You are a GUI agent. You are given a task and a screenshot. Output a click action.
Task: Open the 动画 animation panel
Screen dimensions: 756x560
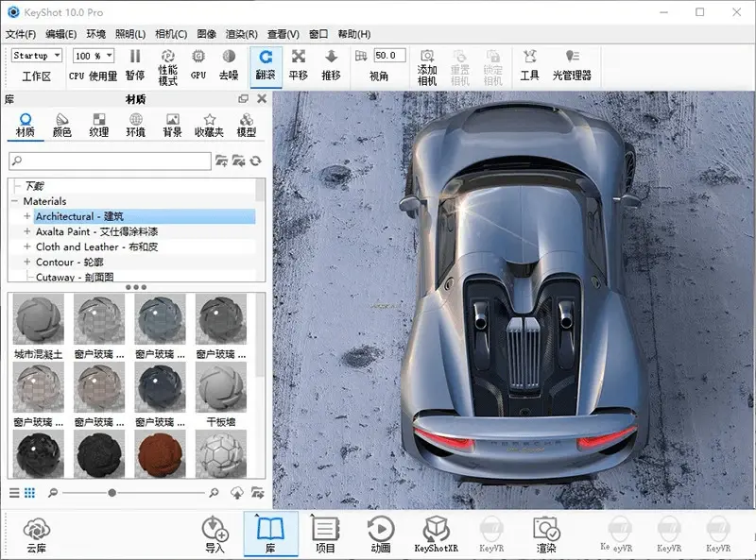coord(381,535)
